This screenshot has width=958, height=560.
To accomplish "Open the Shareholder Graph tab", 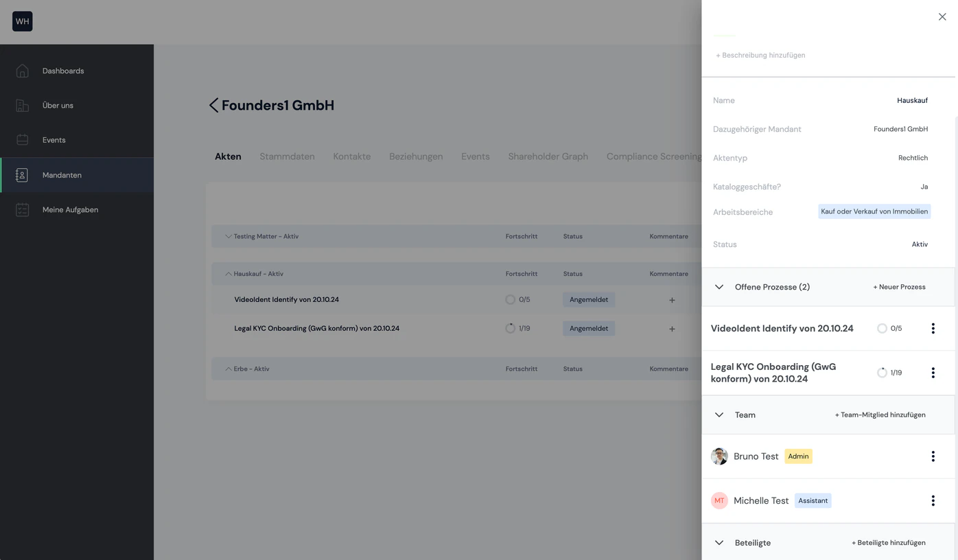I will tap(548, 156).
